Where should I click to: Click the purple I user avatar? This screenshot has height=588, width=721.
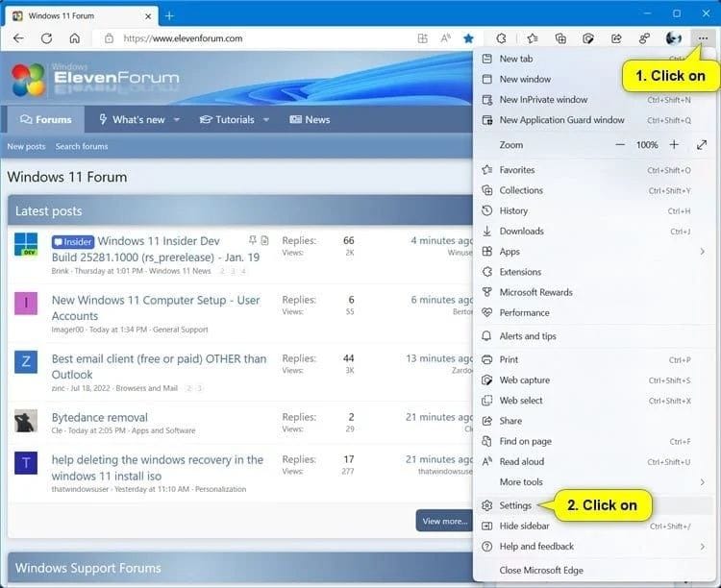point(26,303)
